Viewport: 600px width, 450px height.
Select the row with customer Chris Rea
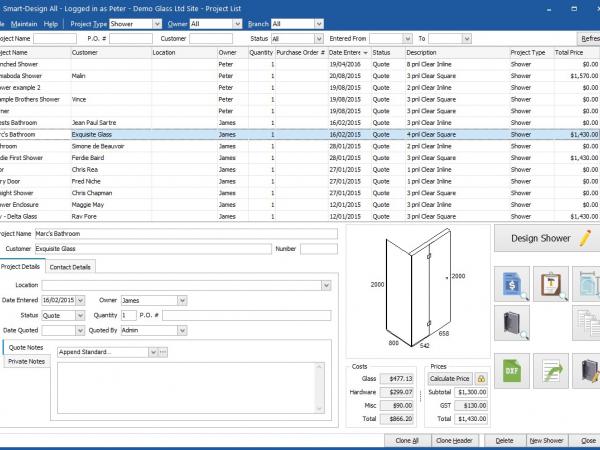(300, 170)
